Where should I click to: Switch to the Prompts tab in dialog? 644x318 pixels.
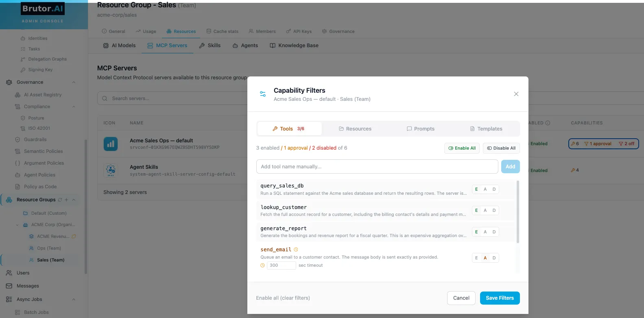pos(421,129)
